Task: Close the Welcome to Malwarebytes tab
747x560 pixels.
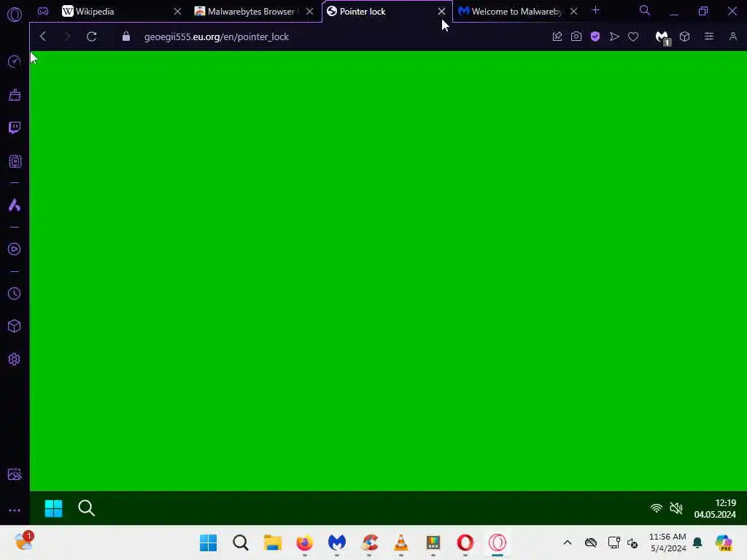Action: click(573, 11)
